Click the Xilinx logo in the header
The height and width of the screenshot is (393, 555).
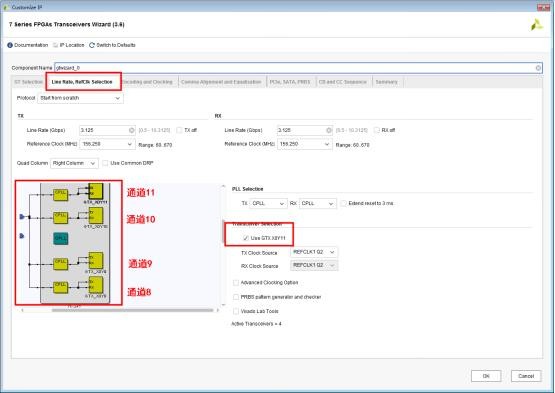tap(537, 25)
